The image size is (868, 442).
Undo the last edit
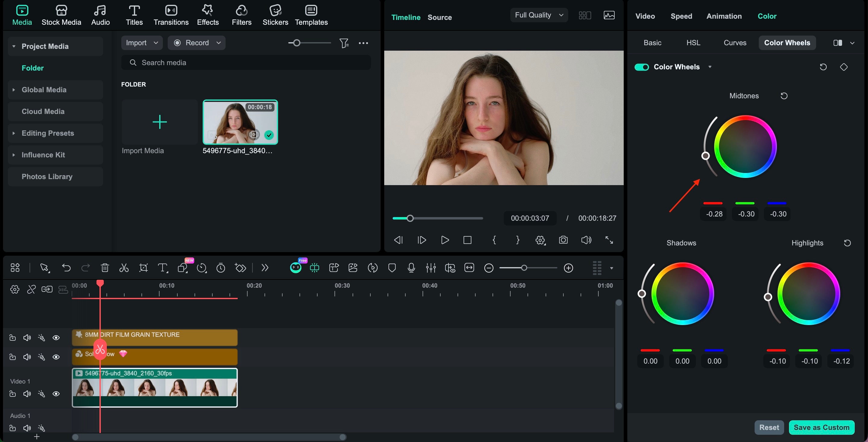click(x=66, y=268)
